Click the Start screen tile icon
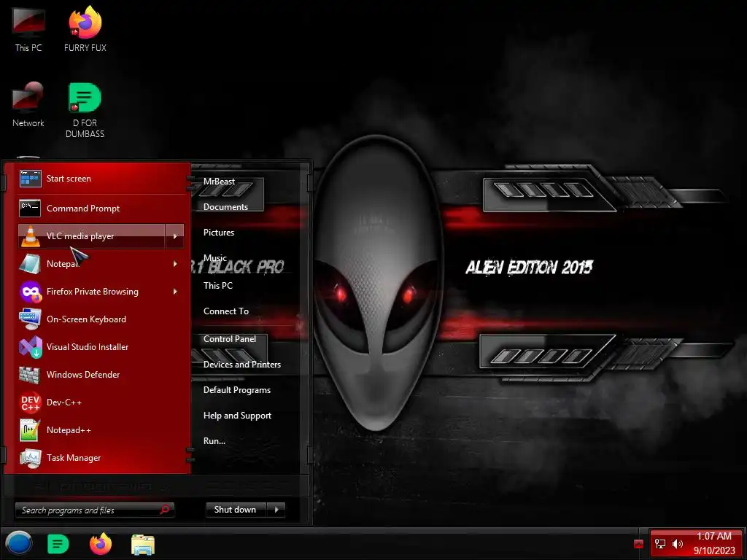 (x=30, y=179)
